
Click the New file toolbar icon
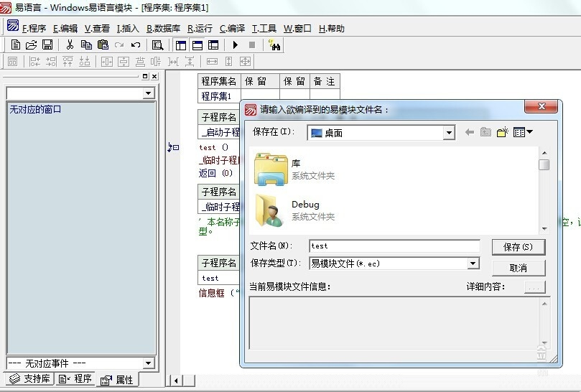coord(16,45)
